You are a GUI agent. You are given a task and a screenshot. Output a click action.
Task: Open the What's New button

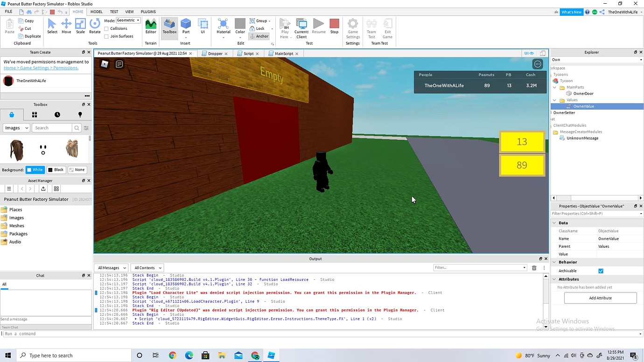click(571, 12)
